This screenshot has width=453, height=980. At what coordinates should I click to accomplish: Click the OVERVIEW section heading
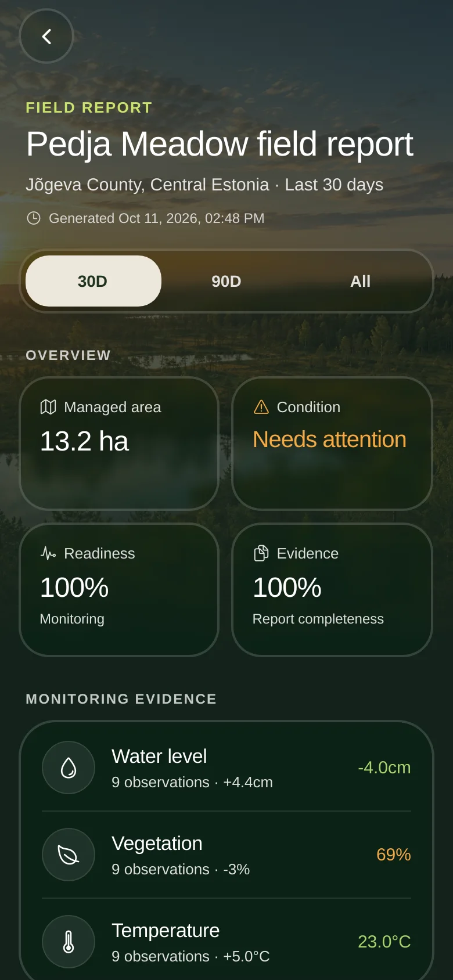[68, 355]
